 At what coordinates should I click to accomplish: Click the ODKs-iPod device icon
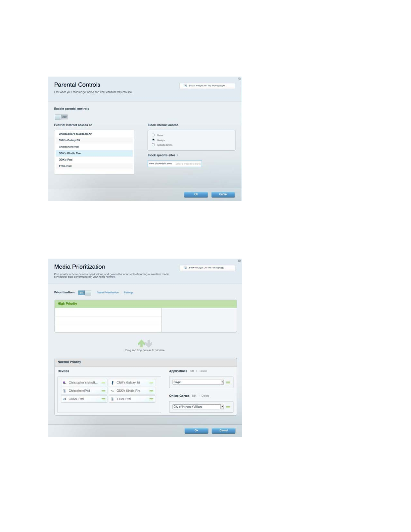(x=64, y=399)
